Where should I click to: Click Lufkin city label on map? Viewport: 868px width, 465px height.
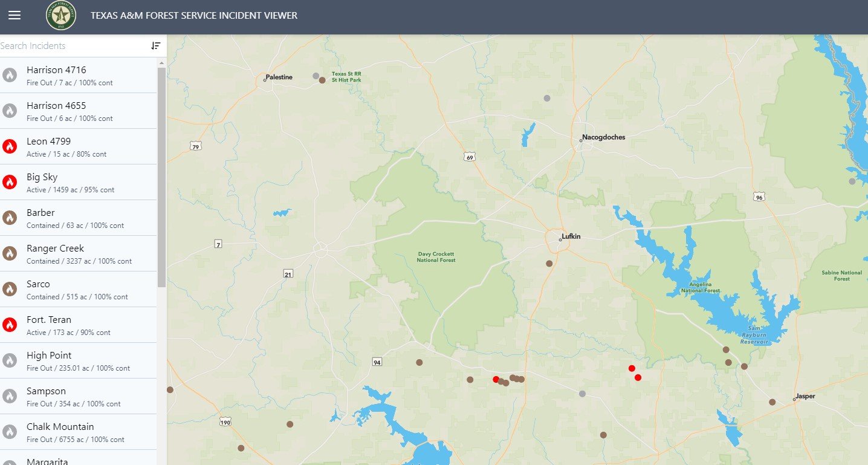click(x=571, y=236)
